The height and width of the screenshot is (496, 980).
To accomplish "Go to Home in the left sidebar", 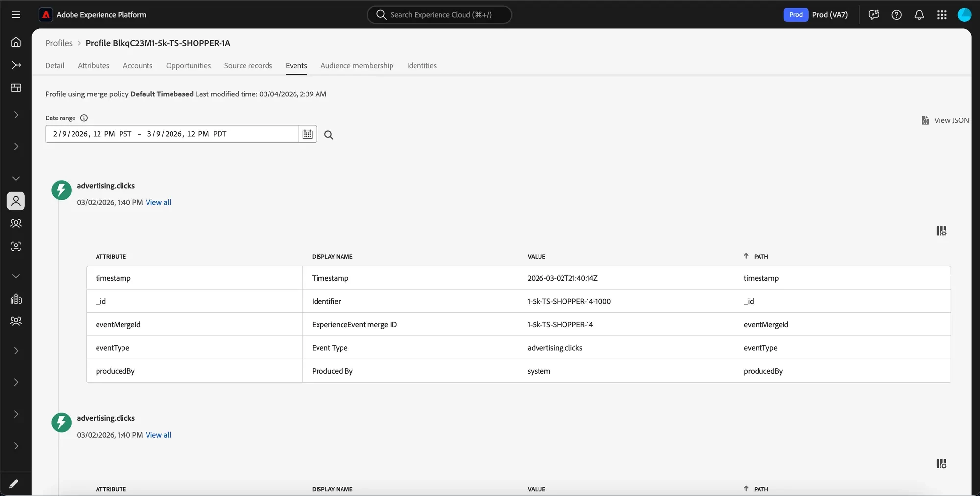I will pos(16,42).
